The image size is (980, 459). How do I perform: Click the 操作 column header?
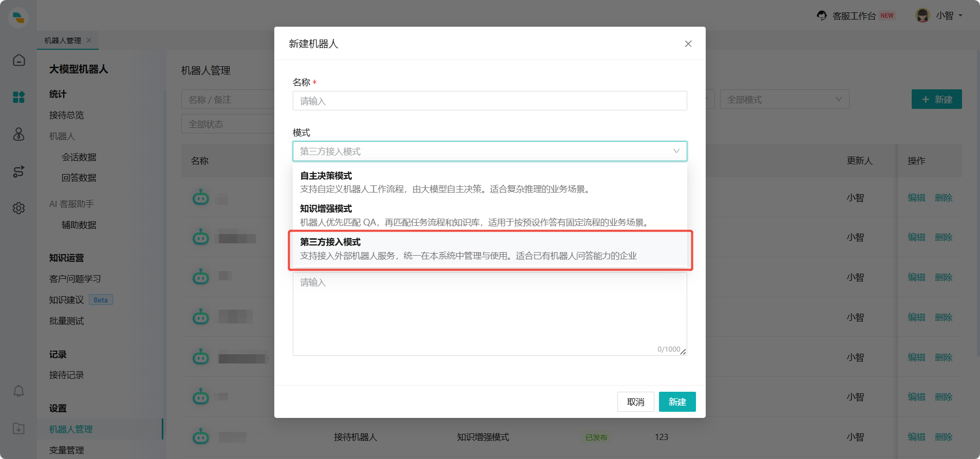tap(916, 161)
